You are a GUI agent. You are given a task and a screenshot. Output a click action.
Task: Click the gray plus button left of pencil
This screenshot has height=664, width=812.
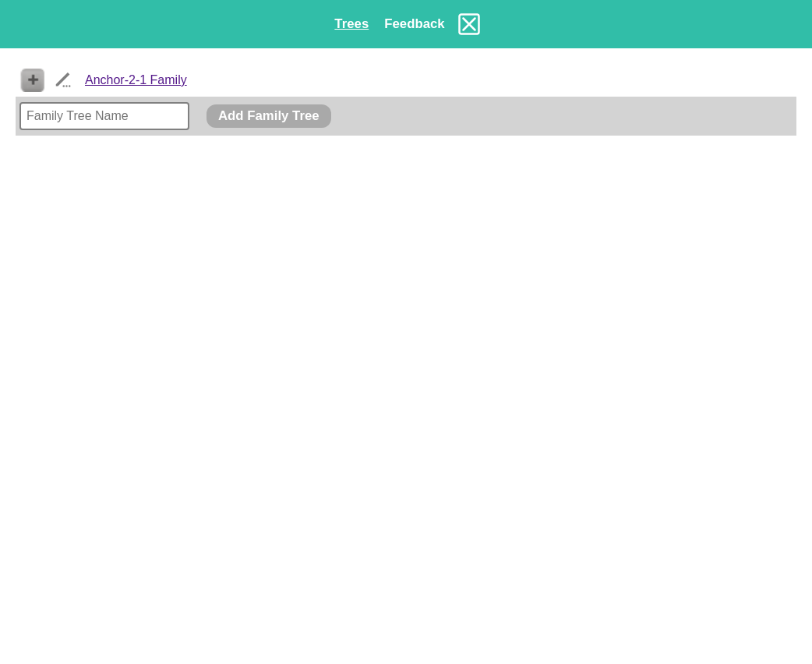pyautogui.click(x=33, y=80)
